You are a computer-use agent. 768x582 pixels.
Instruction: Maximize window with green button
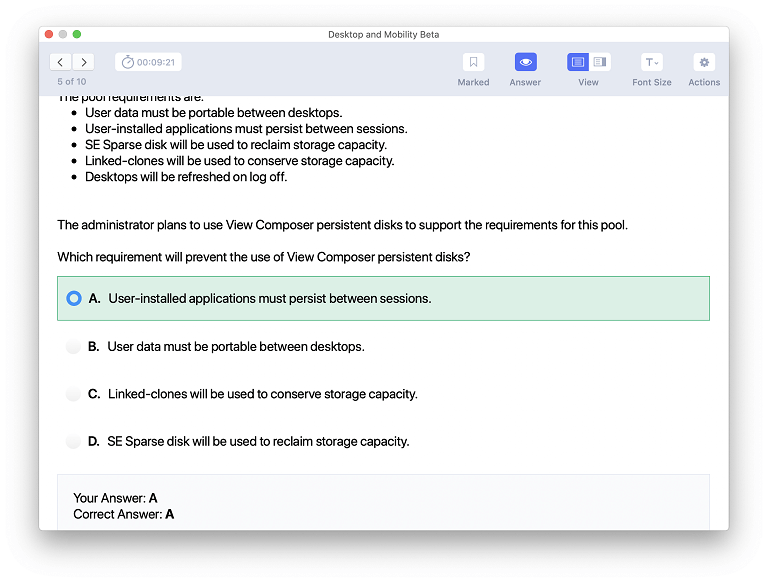[77, 34]
